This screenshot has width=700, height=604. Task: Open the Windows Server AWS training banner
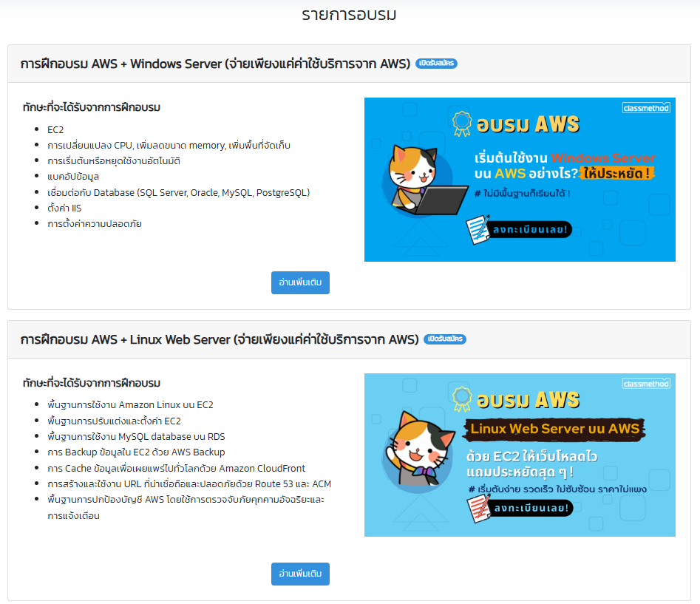[520, 180]
